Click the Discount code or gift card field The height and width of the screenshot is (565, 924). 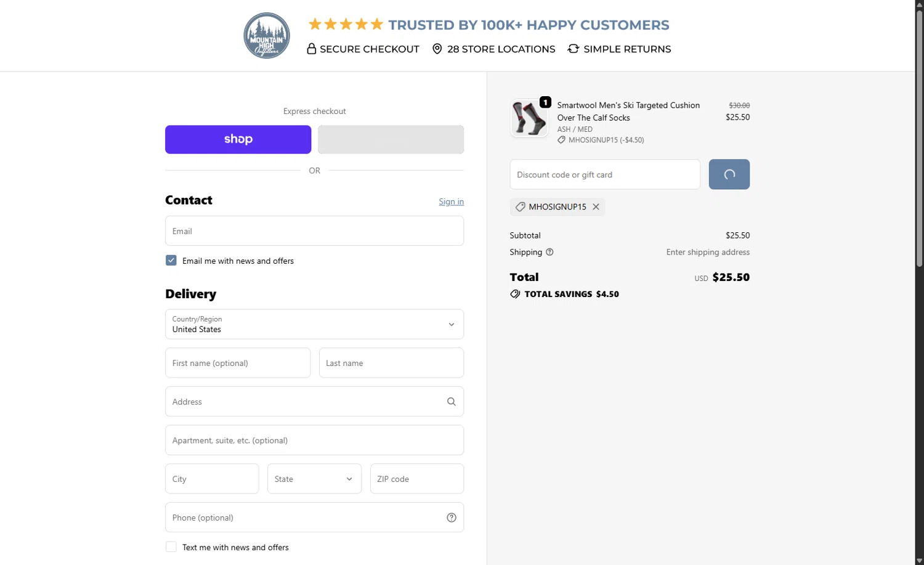[605, 174]
